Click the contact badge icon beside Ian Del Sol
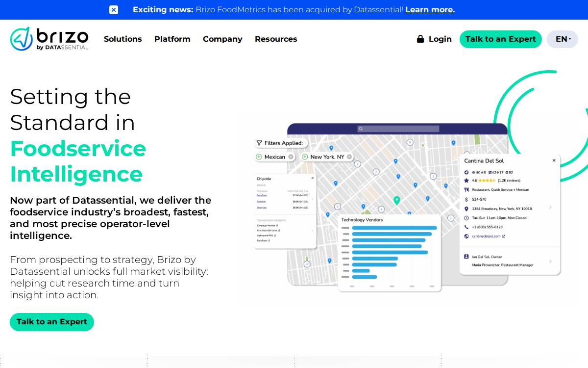This screenshot has height=368, width=588. [x=466, y=257]
